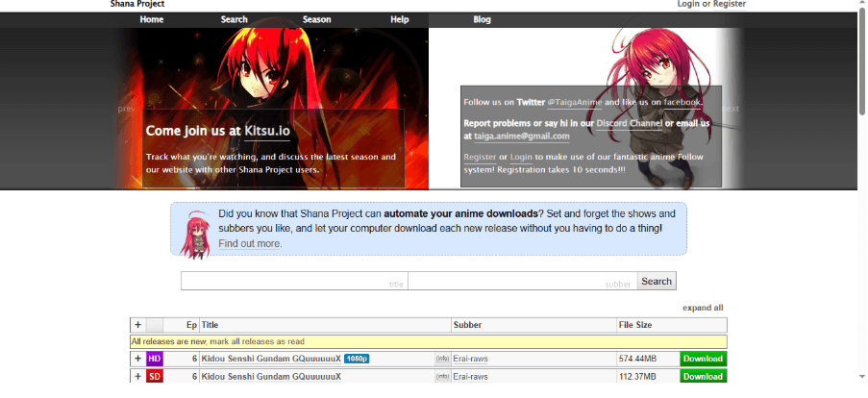Go to the previous banner slide via prev
The height and width of the screenshot is (398, 868).
(x=126, y=109)
